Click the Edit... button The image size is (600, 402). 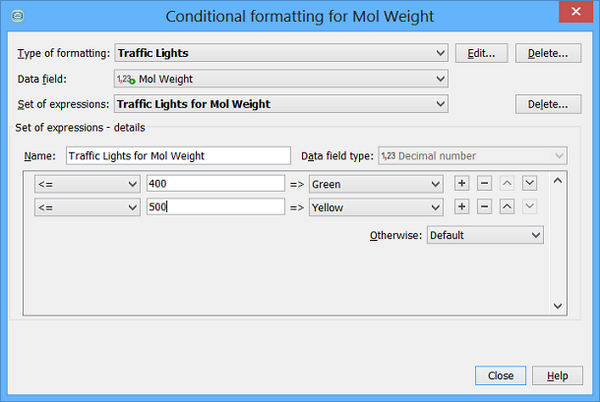481,53
